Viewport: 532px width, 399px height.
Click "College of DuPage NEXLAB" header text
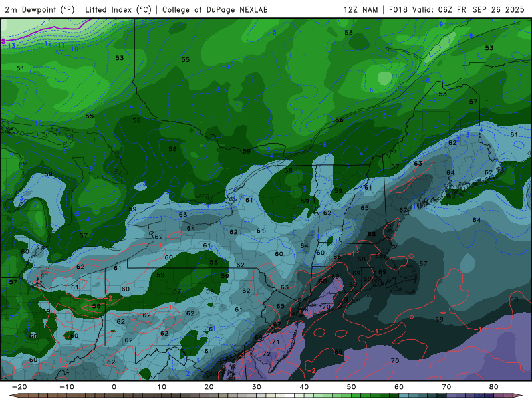215,9
